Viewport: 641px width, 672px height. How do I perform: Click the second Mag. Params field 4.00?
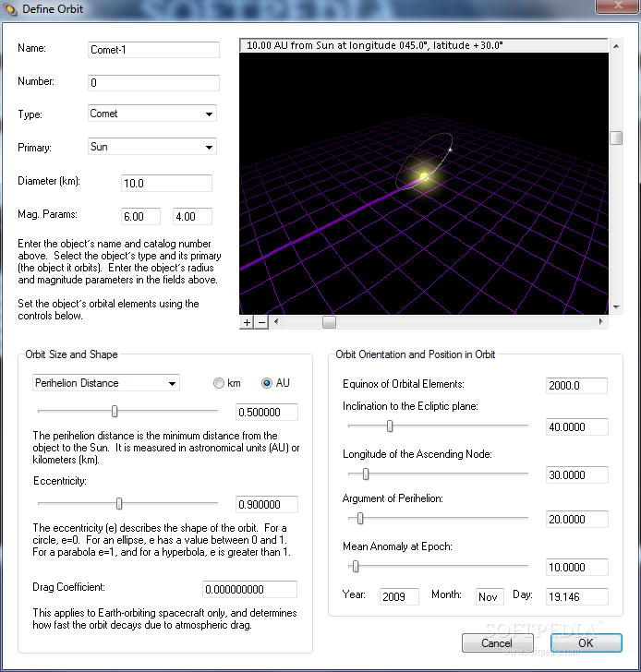(192, 216)
